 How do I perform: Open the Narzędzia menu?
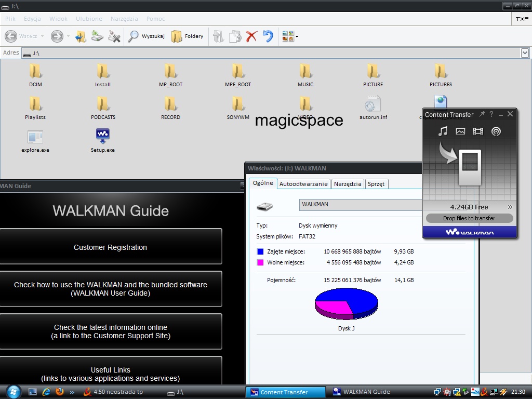point(124,19)
